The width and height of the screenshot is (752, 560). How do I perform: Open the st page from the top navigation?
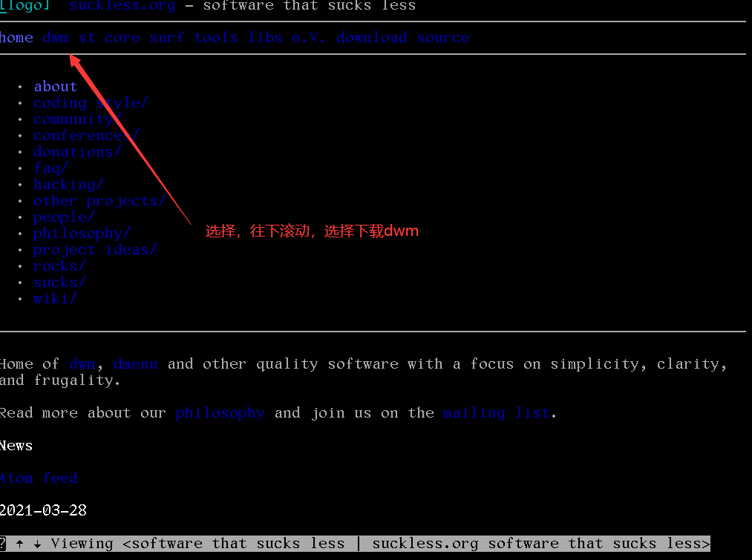pyautogui.click(x=85, y=37)
